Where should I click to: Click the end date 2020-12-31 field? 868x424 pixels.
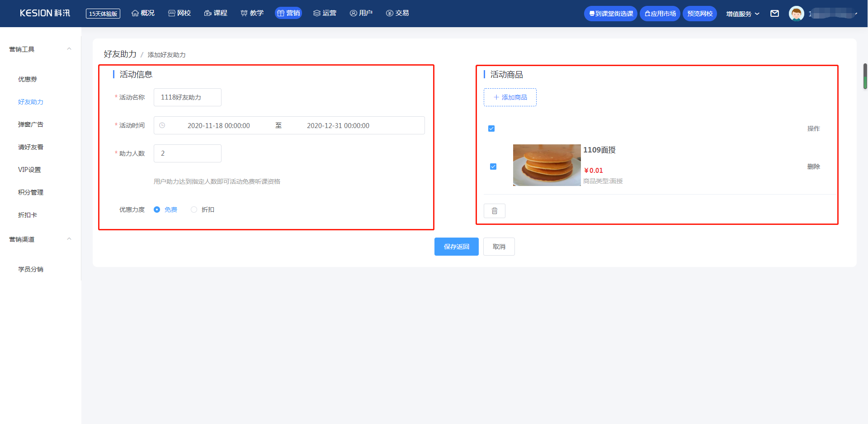(x=338, y=125)
